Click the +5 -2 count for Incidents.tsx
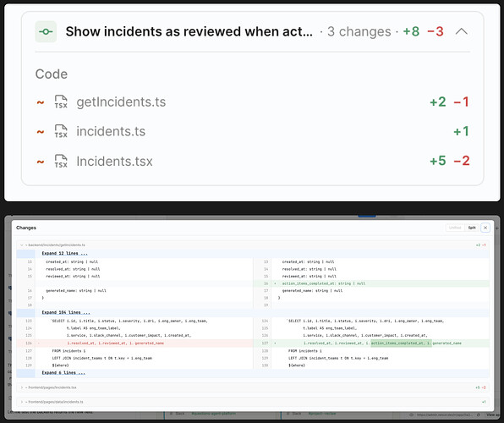The height and width of the screenshot is (423, 504). (450, 161)
